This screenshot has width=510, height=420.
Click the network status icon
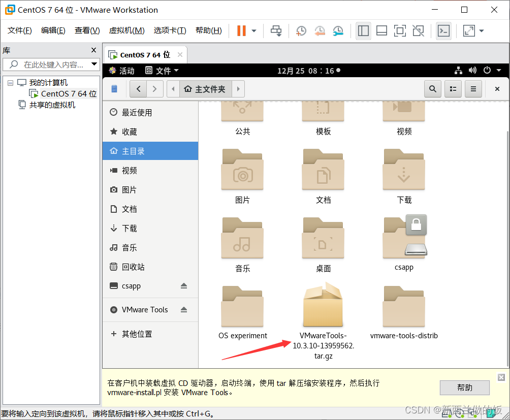459,70
